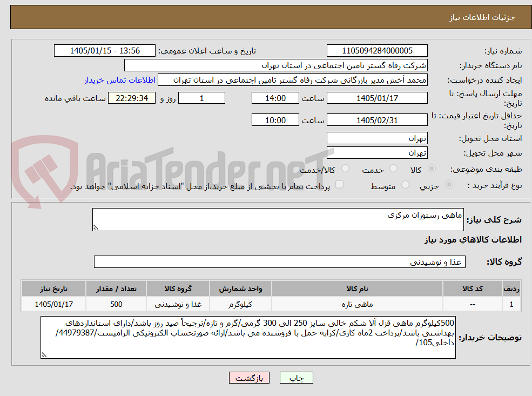This screenshot has height=396, width=532.
Task: Click the remaining time 22:29:34 field
Action: click(x=132, y=98)
